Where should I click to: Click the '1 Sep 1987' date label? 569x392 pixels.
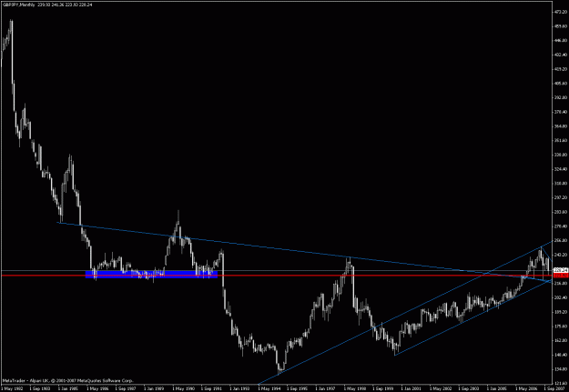124,388
